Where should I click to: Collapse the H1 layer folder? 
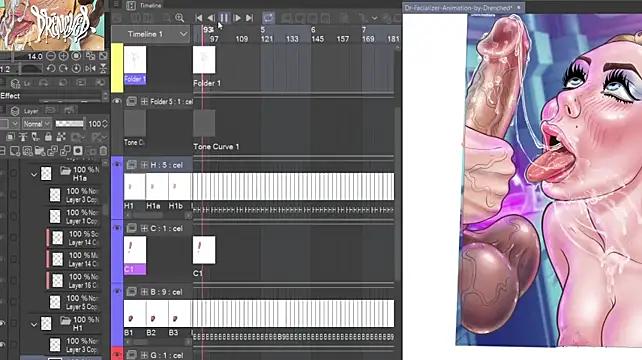[x=34, y=324]
